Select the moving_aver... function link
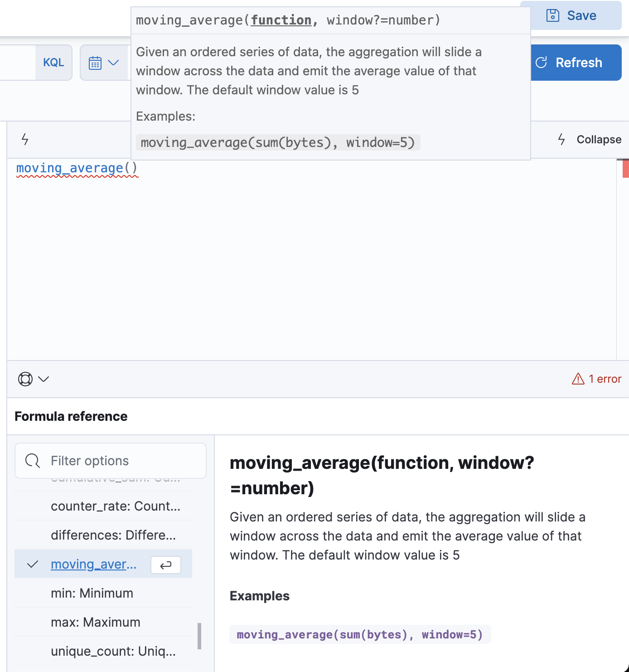The height and width of the screenshot is (672, 629). point(93,564)
